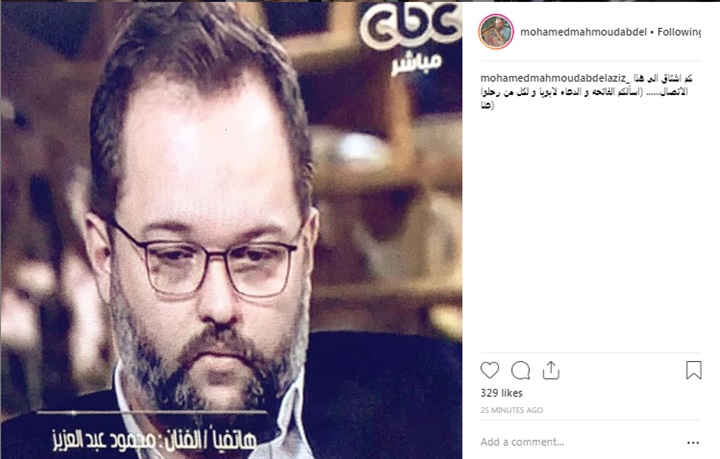Open profile picture avatar
The image size is (720, 459).
point(496,32)
